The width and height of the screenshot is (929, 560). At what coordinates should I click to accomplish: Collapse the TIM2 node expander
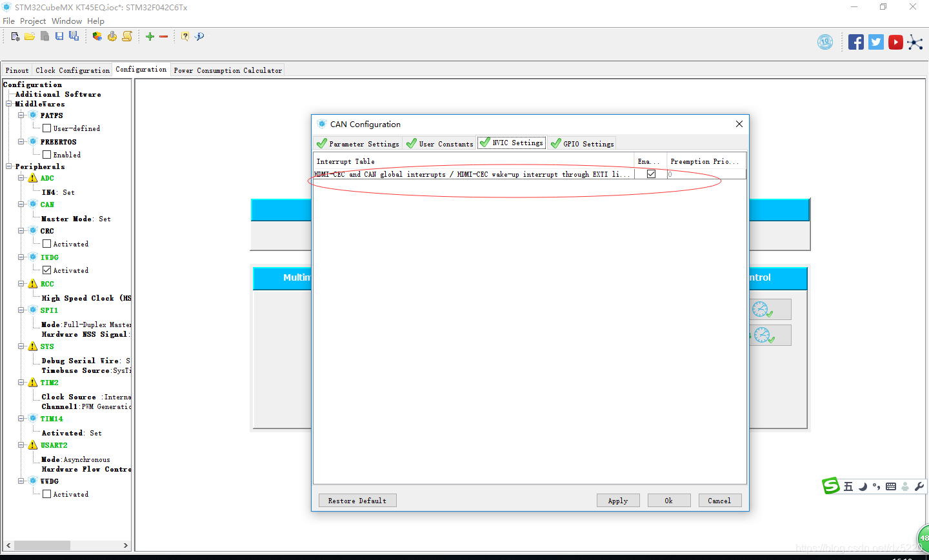coord(21,383)
